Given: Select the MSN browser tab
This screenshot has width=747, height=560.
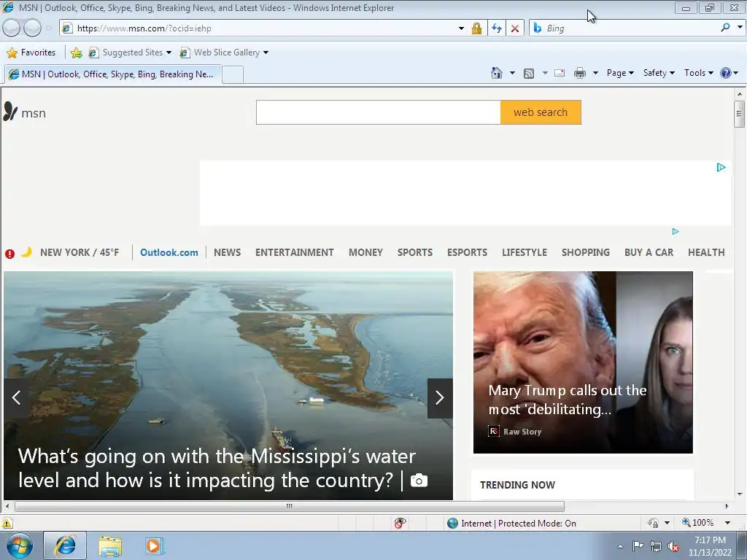Looking at the screenshot, I should pos(113,74).
